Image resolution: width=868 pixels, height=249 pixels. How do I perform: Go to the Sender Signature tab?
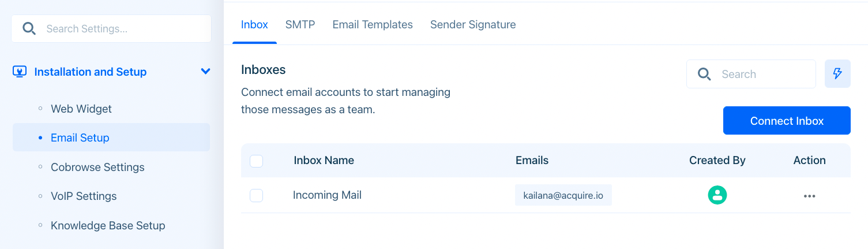coord(473,25)
